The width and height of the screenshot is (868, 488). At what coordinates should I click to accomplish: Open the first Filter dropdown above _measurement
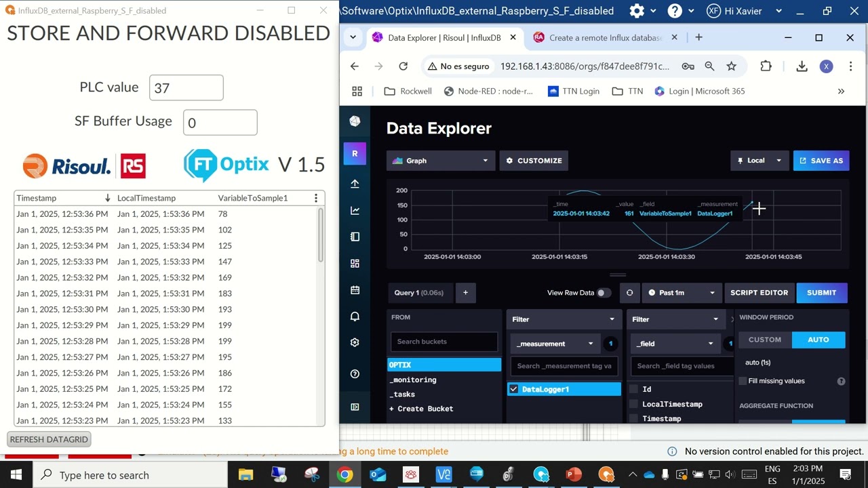[564, 319]
